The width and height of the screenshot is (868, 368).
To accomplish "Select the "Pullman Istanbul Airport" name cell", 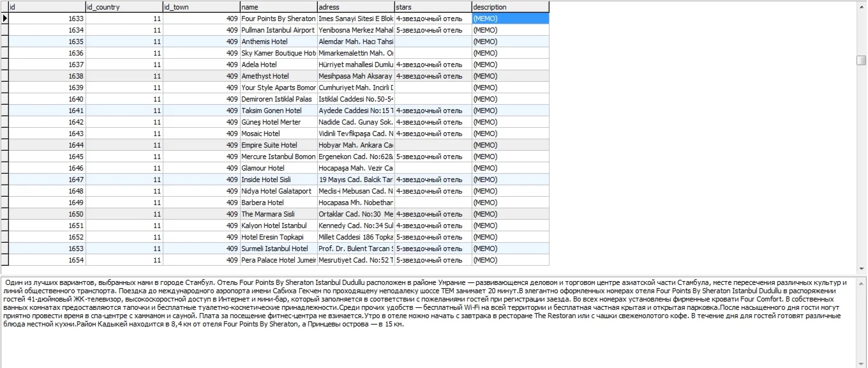I will pyautogui.click(x=278, y=30).
